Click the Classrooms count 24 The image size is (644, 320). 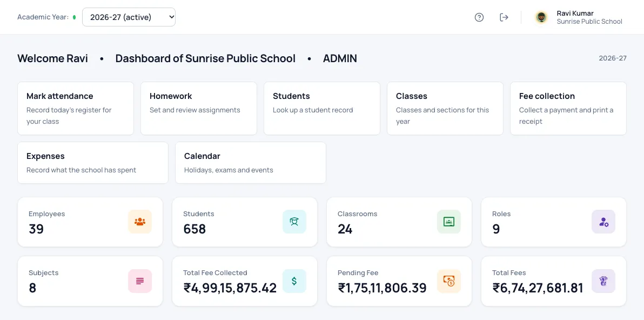(345, 229)
